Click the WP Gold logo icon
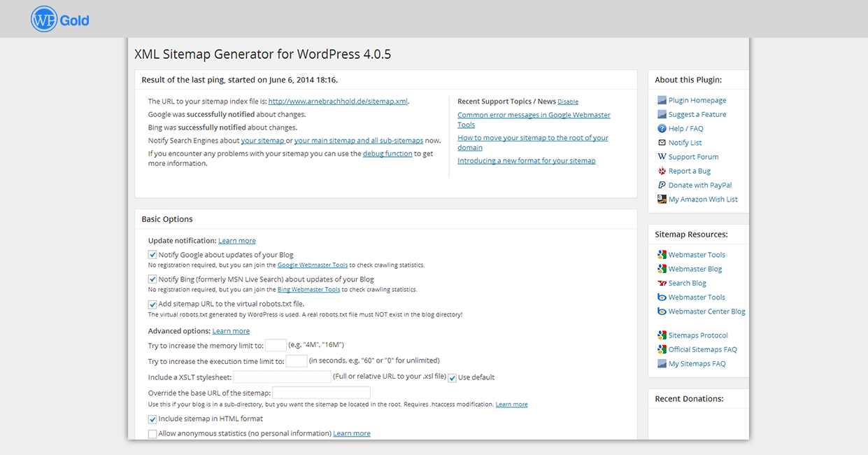 pos(43,20)
